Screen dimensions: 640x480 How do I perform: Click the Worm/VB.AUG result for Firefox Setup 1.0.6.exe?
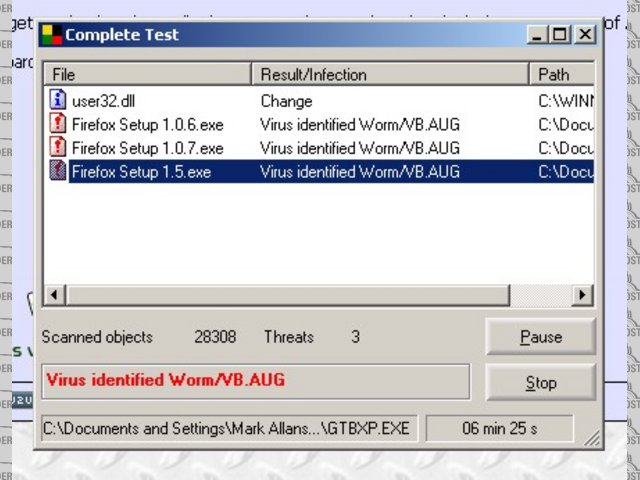360,124
